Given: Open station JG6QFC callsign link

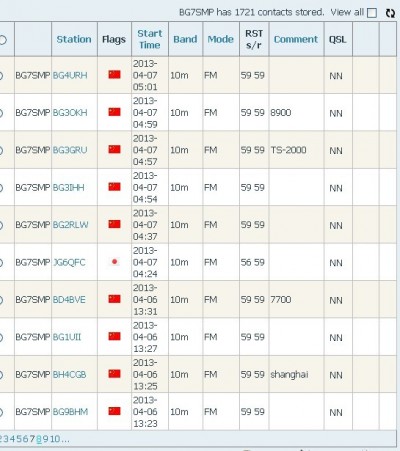Looking at the screenshot, I should click(x=69, y=262).
